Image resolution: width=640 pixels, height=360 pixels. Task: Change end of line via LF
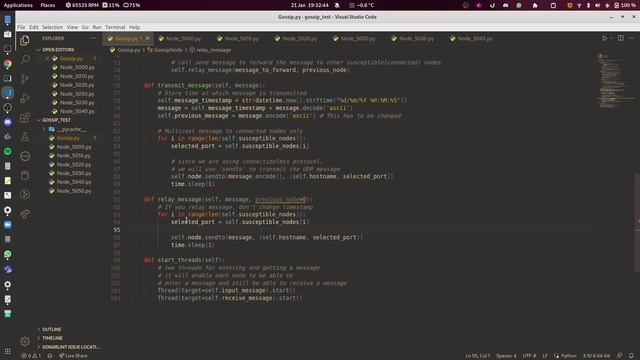545,356
